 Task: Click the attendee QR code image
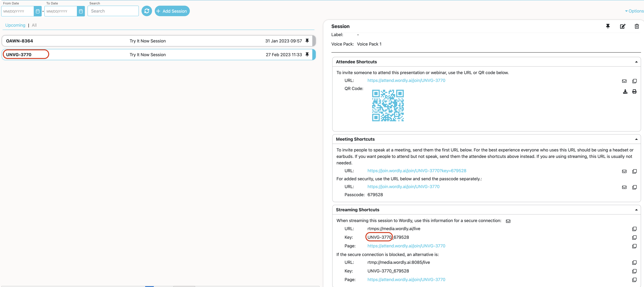pyautogui.click(x=388, y=106)
